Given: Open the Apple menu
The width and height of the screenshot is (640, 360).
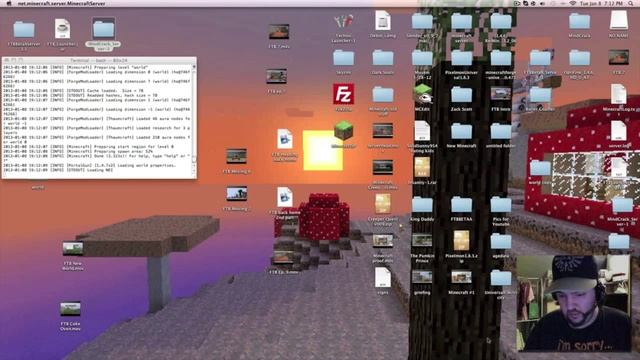Looking at the screenshot, I should coord(9,3).
